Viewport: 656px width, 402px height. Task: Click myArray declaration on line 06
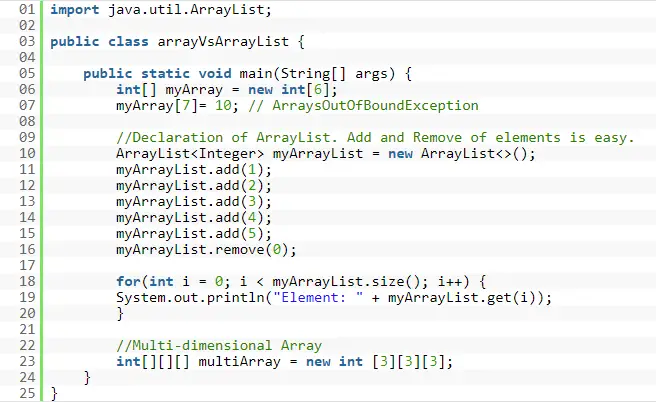(x=194, y=90)
